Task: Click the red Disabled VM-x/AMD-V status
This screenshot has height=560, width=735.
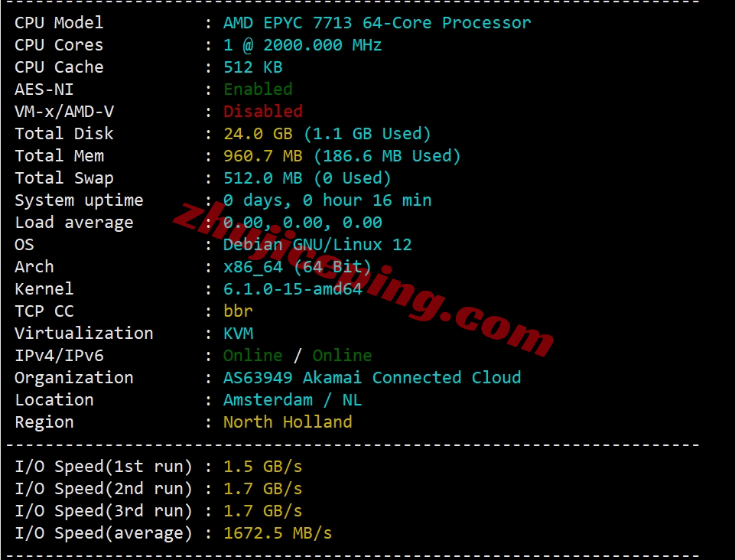Action: point(263,112)
